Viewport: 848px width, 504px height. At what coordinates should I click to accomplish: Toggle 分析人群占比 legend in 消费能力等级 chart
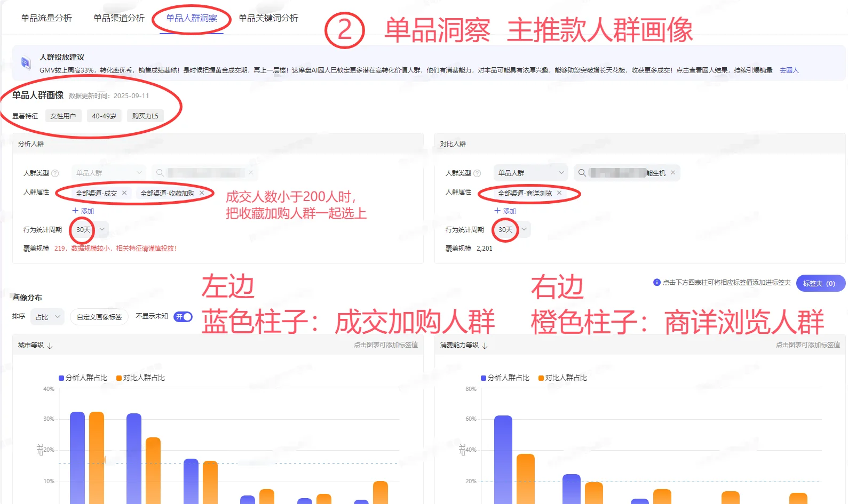[505, 378]
